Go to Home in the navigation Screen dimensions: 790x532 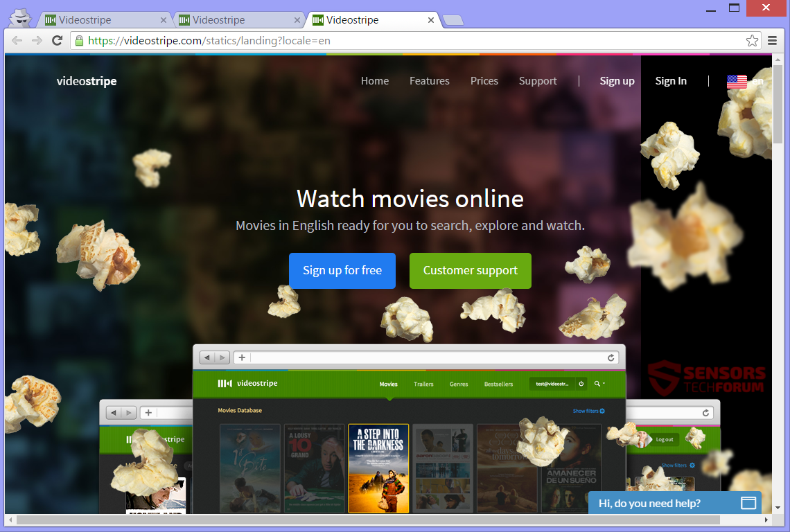click(375, 81)
